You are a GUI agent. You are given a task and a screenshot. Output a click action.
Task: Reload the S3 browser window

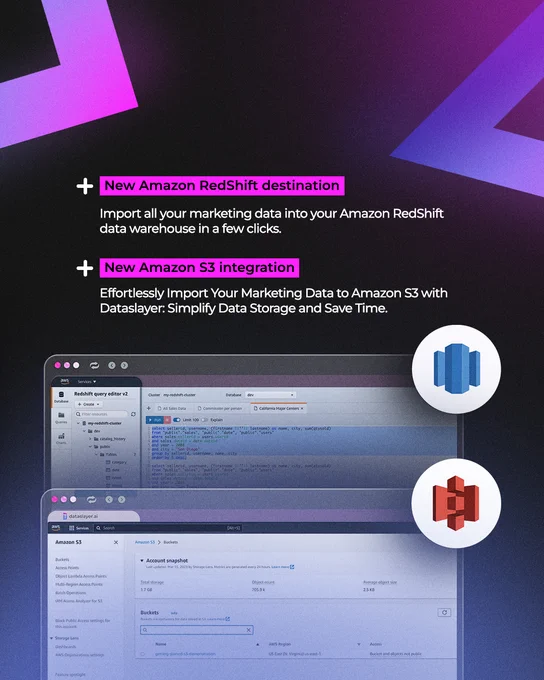[91, 500]
